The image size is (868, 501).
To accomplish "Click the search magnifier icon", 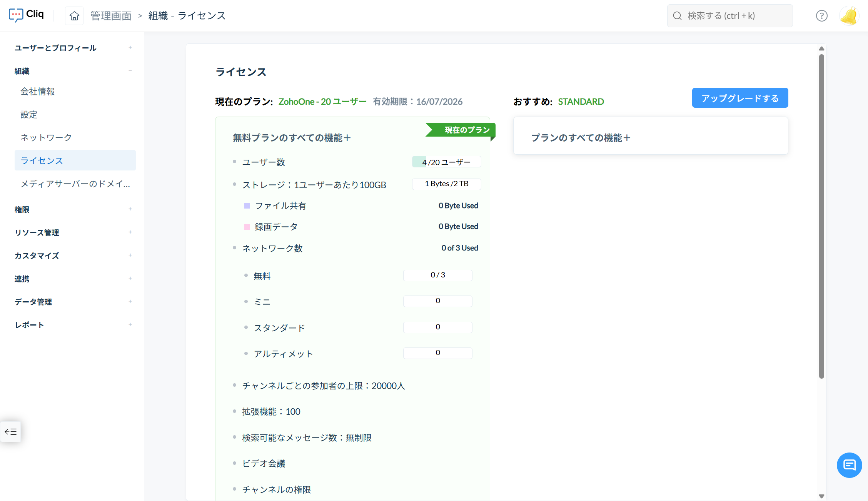I will 677,16.
